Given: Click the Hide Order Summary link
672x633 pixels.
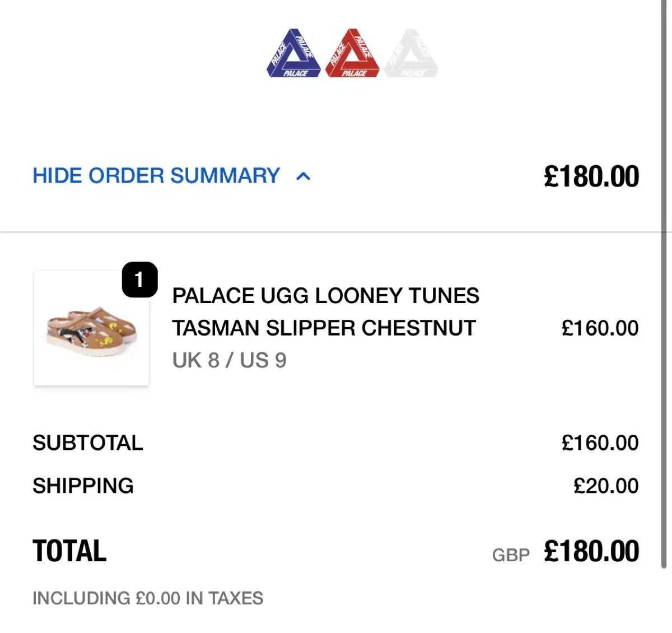Looking at the screenshot, I should tap(156, 176).
